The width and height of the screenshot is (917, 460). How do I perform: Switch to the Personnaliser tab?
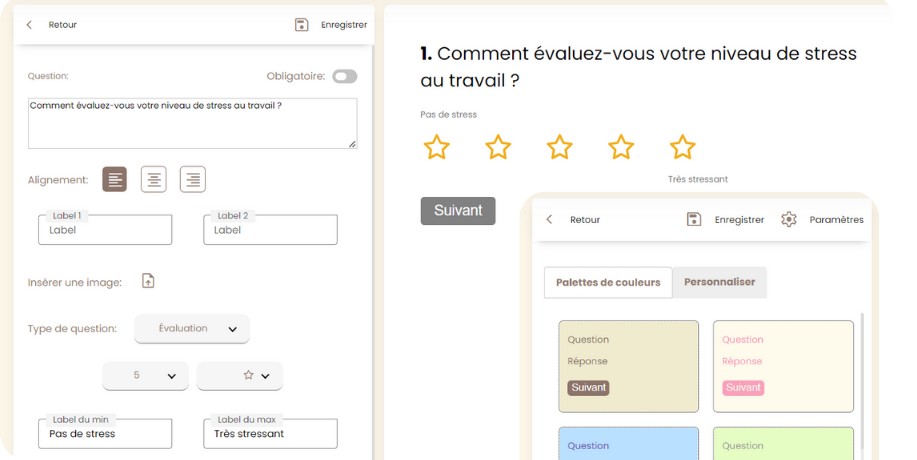click(x=720, y=282)
